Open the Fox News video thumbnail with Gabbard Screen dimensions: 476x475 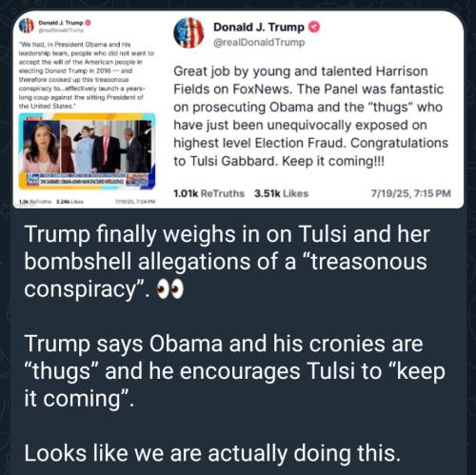click(x=88, y=151)
